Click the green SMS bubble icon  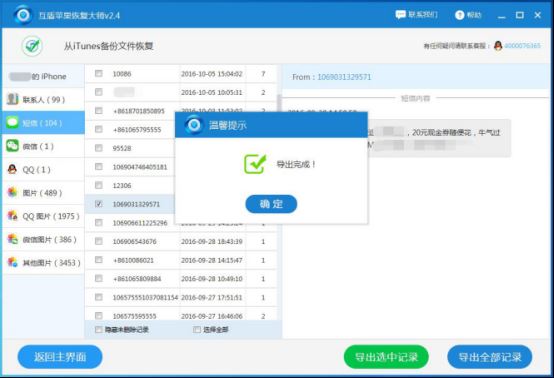pos(12,123)
